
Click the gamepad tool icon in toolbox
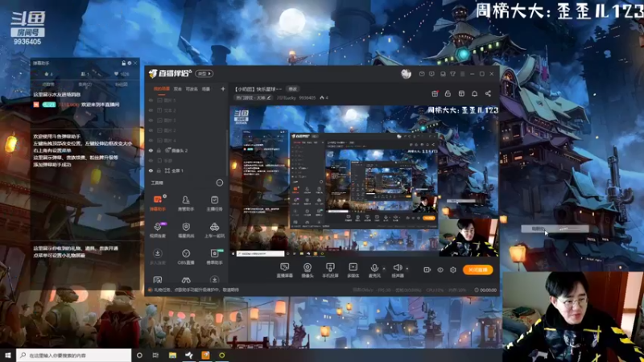(186, 280)
